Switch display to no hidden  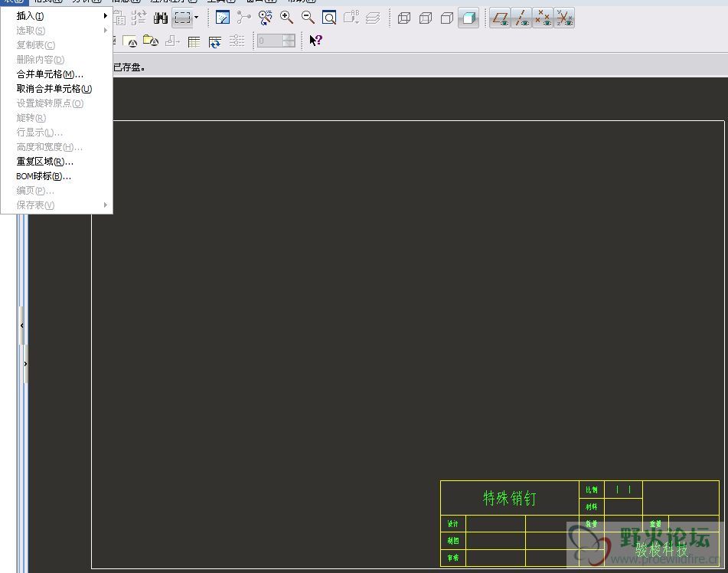[x=446, y=18]
